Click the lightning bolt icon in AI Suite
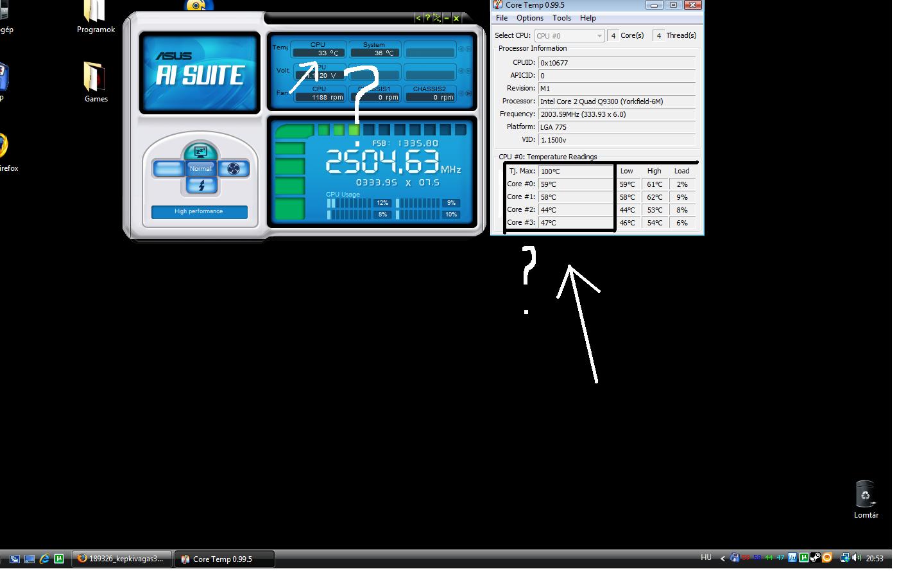Screen dimensions: 924x578 click(201, 186)
